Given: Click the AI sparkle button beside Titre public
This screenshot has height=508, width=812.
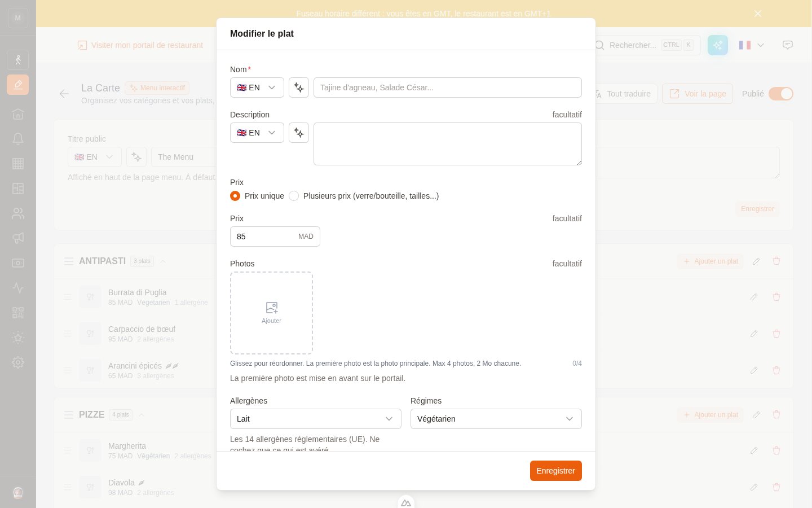Looking at the screenshot, I should 136,157.
